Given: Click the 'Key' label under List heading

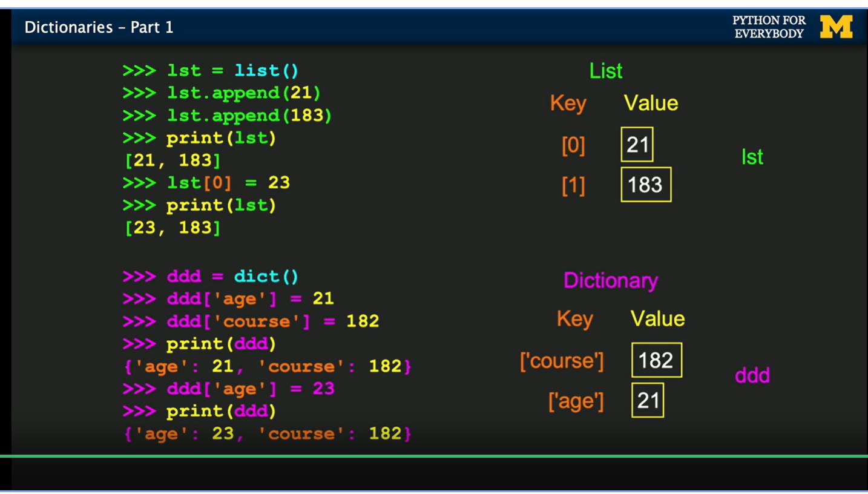Looking at the screenshot, I should pos(568,104).
